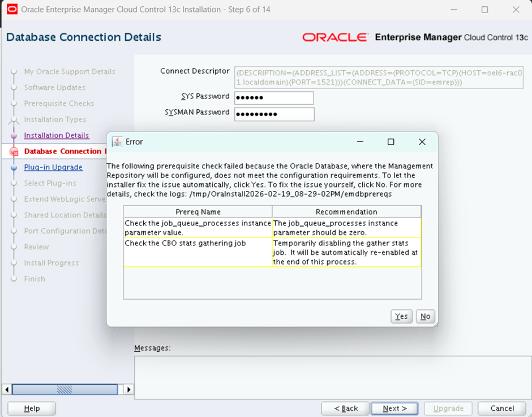Click No in the Error dialog
This screenshot has height=417, width=532.
point(425,317)
